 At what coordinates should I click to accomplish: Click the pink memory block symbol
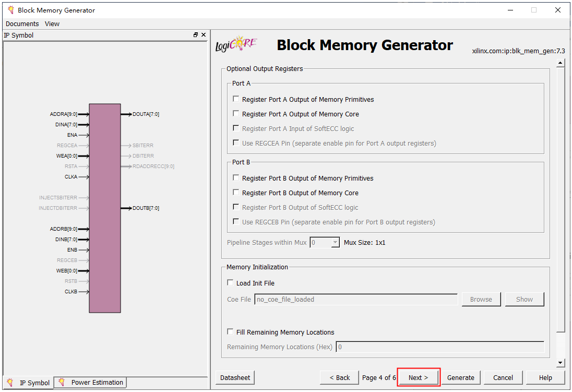(x=105, y=208)
